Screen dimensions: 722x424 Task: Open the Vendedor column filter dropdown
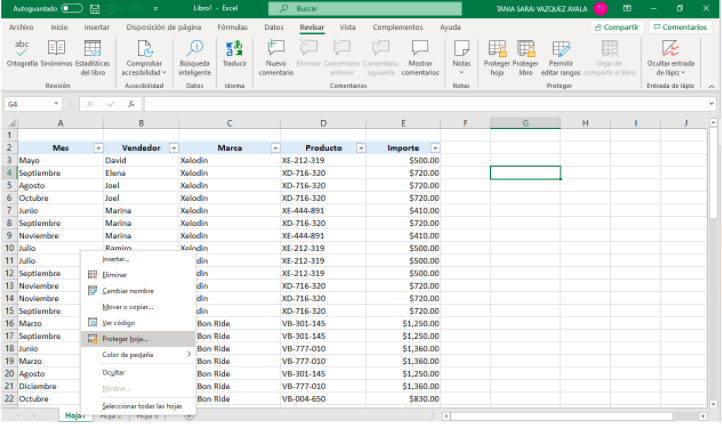174,148
